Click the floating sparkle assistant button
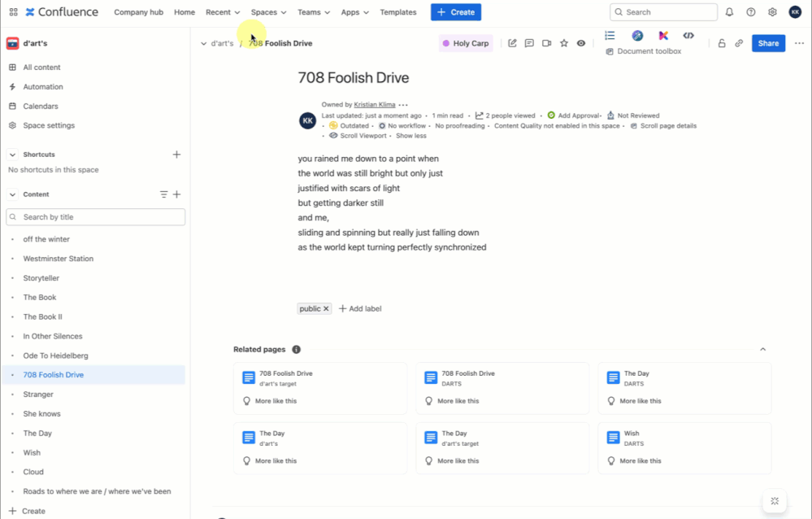Viewport: 812px width, 519px height. pyautogui.click(x=775, y=501)
